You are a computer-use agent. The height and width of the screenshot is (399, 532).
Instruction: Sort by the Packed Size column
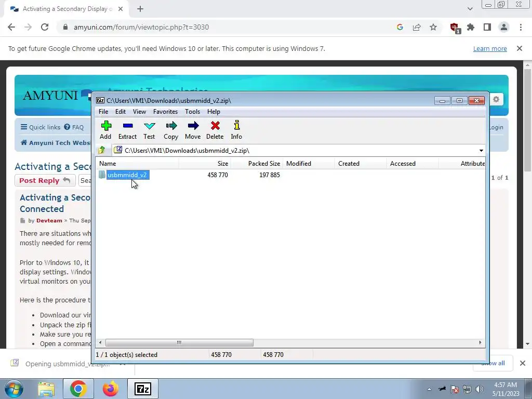(x=257, y=164)
